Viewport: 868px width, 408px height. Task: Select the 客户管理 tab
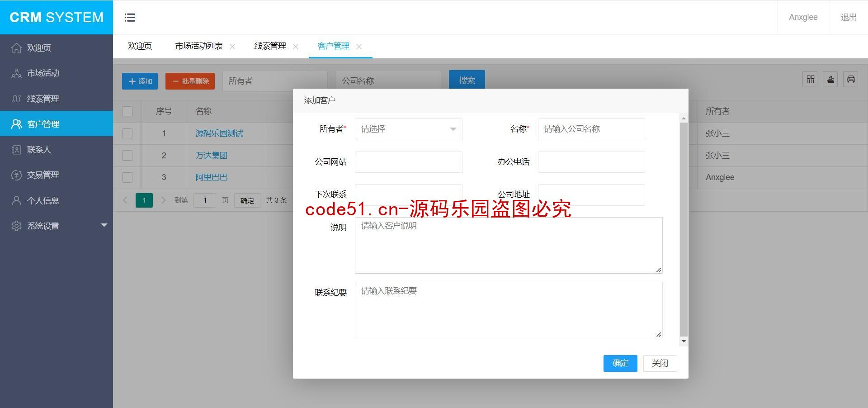point(333,46)
